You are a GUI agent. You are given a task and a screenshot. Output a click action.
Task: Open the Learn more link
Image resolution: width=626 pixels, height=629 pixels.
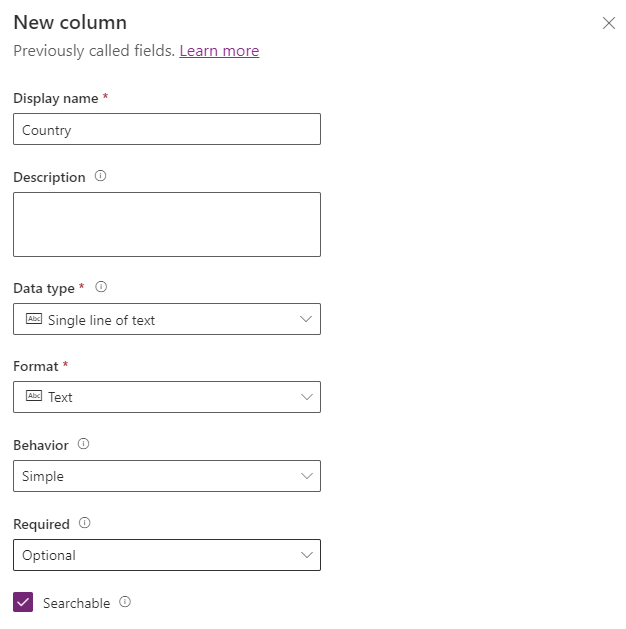(x=219, y=51)
